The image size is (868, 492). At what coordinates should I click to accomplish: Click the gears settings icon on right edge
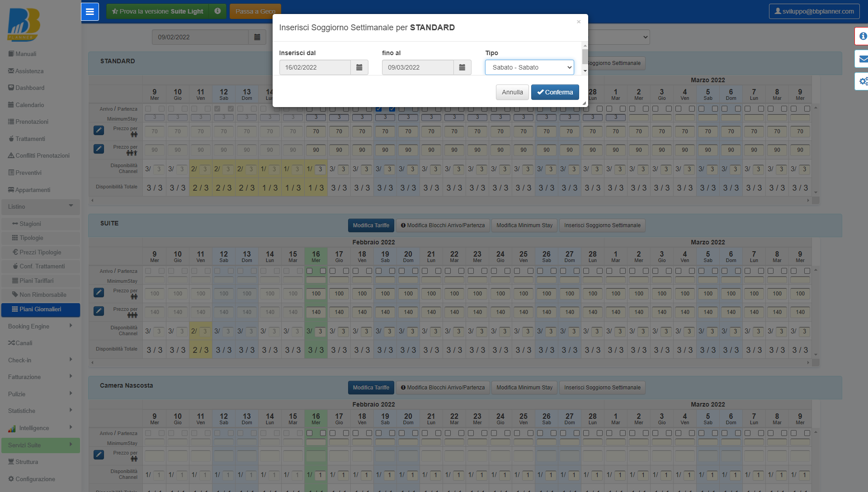[863, 81]
